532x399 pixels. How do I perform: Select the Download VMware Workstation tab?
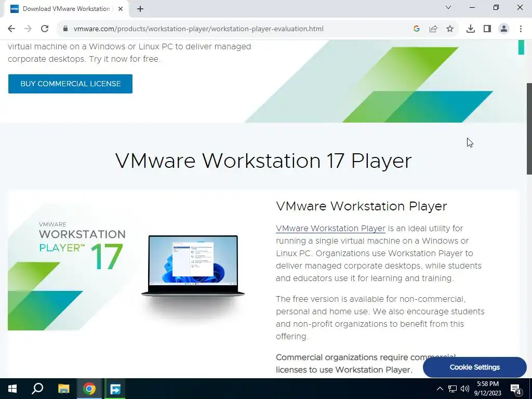click(x=66, y=9)
